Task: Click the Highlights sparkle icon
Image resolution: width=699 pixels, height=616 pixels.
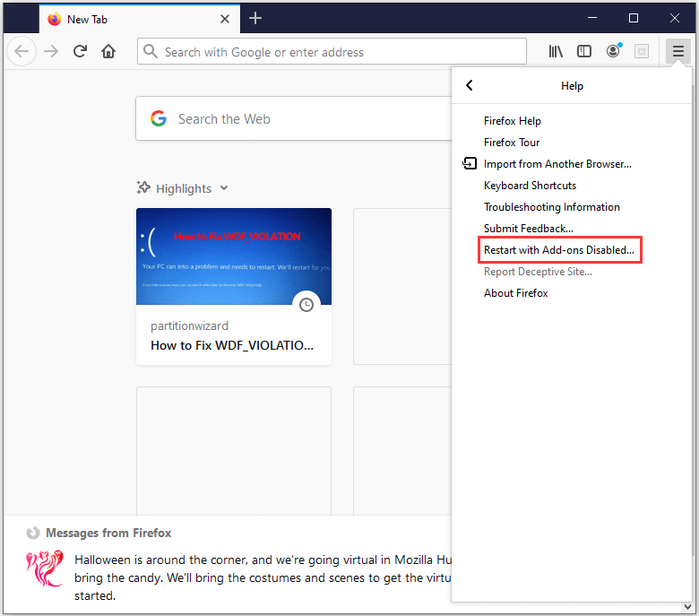Action: 143,187
